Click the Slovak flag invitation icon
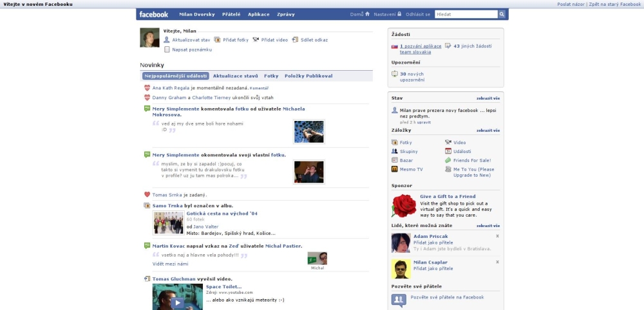The height and width of the screenshot is (310, 644). pos(395,46)
